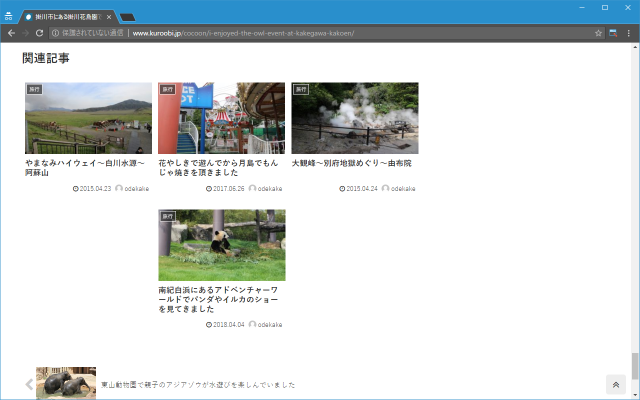Open a new browser tab
This screenshot has height=400, width=640.
tap(128, 17)
